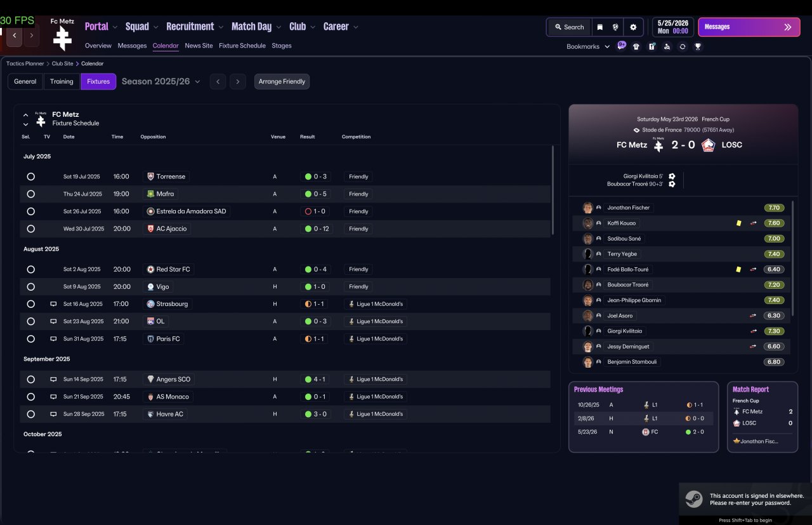Click the double-arrow icon on Messages button
Image resolution: width=812 pixels, height=525 pixels.
pos(788,27)
